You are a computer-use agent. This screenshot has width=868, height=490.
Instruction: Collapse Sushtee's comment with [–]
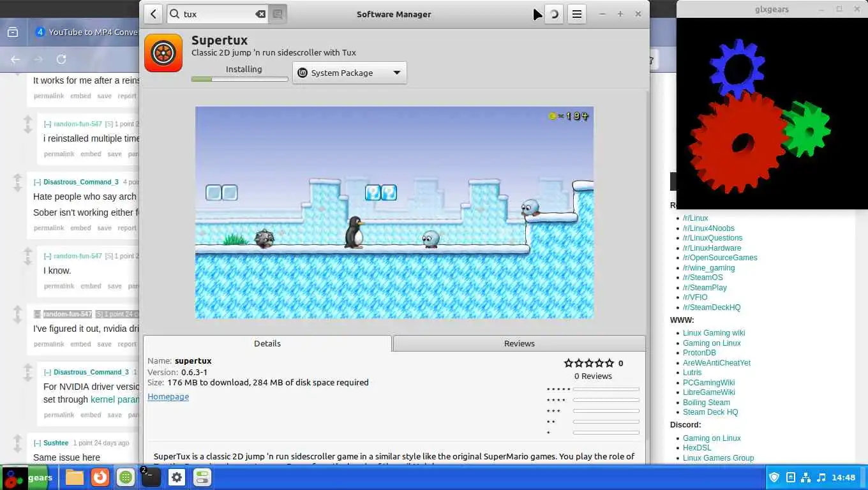coord(38,443)
